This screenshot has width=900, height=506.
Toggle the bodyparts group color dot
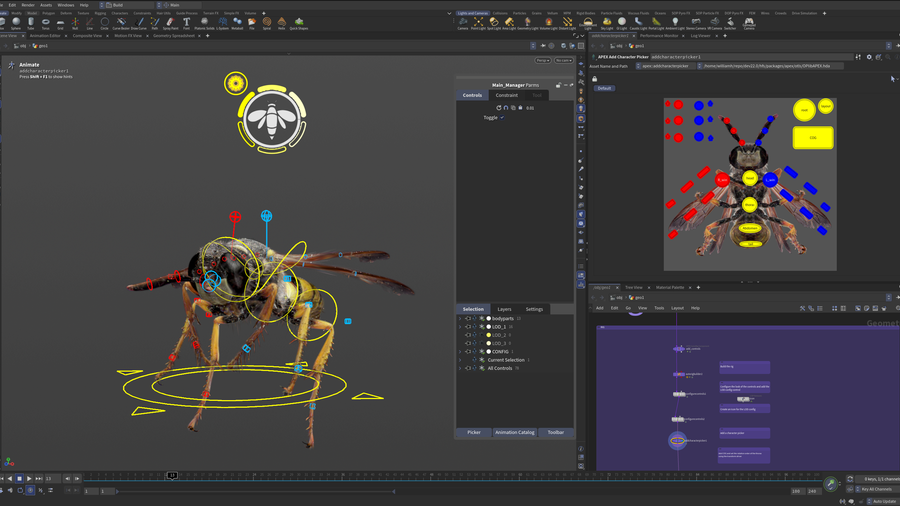(489, 318)
